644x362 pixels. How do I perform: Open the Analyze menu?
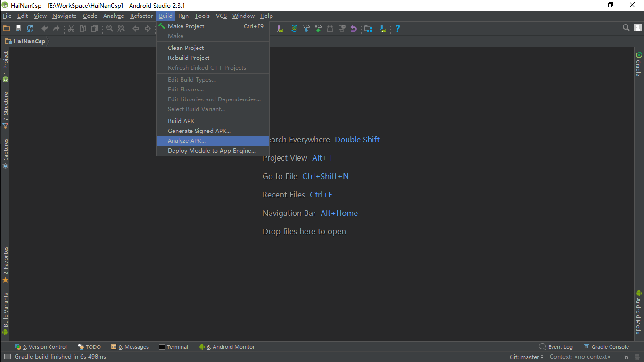tap(114, 16)
